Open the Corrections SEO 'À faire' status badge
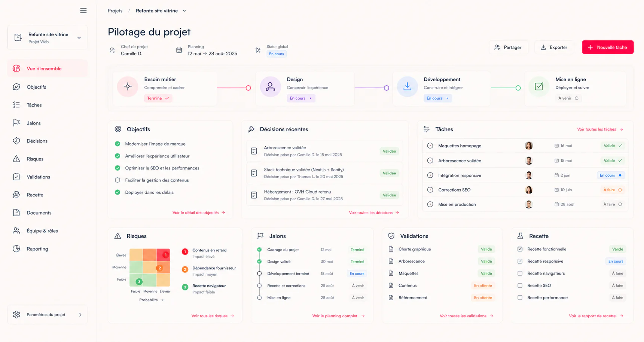Screen dimensions: 644x342 coord(613,190)
